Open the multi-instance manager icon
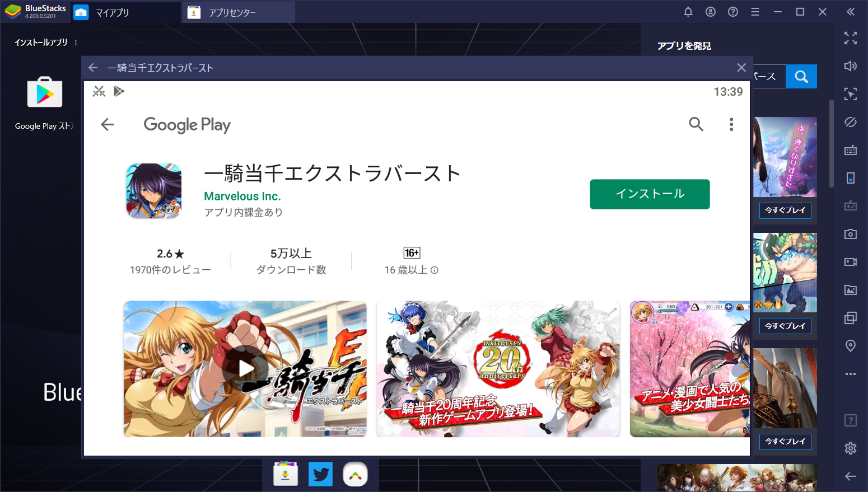868x492 pixels. 851,318
